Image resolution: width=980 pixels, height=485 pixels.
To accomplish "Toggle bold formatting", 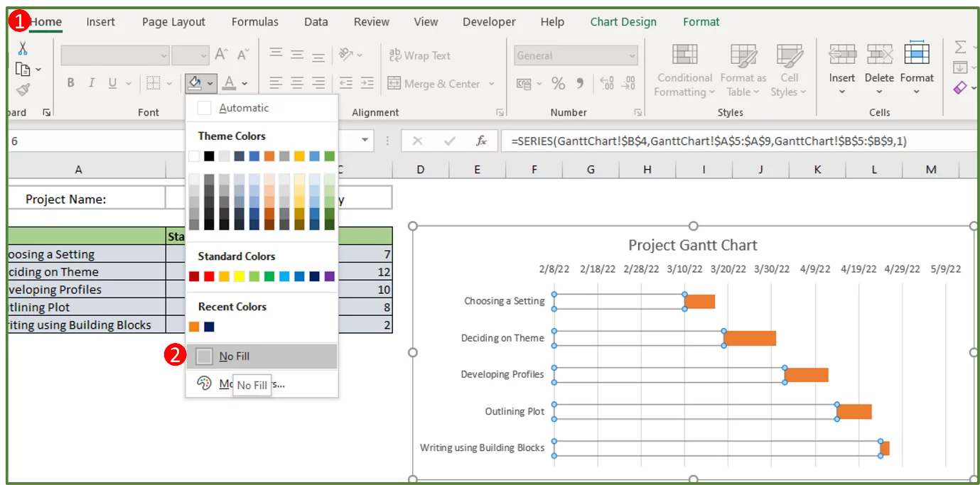I will (x=70, y=83).
